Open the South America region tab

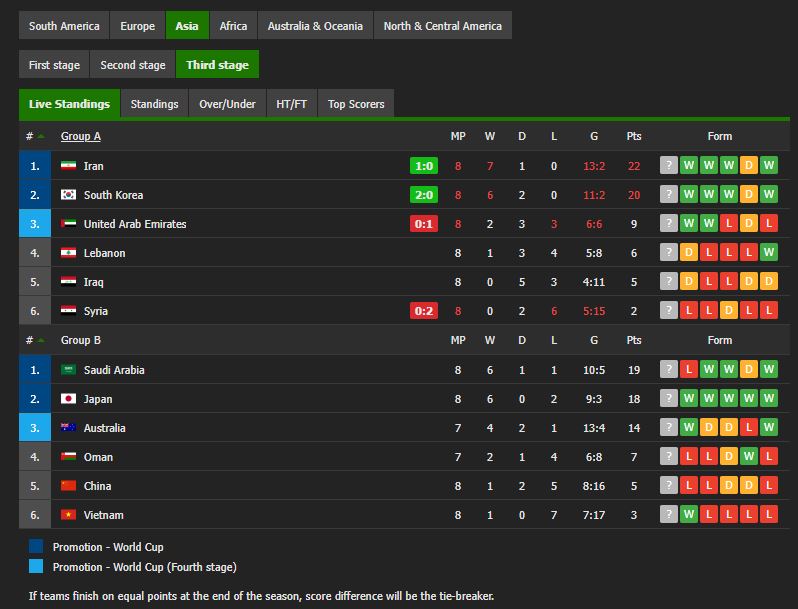[64, 25]
